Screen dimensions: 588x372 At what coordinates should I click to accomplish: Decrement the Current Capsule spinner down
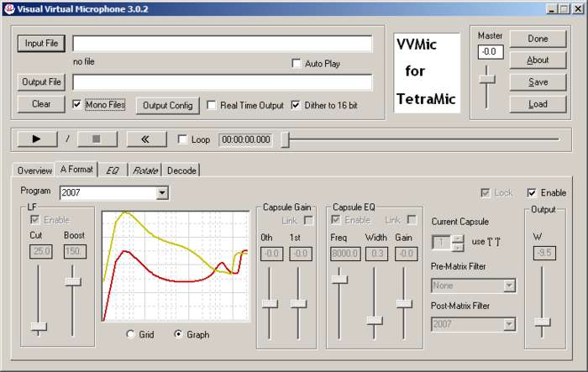[458, 247]
